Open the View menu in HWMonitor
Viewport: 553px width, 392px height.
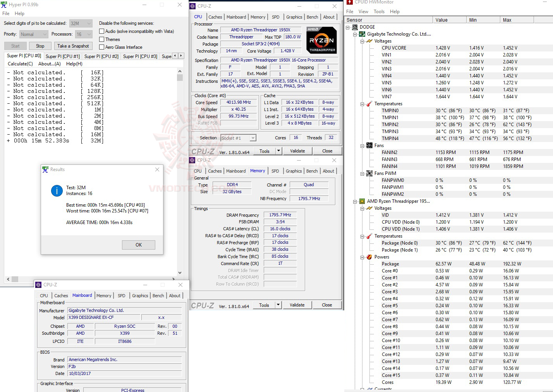pos(363,12)
